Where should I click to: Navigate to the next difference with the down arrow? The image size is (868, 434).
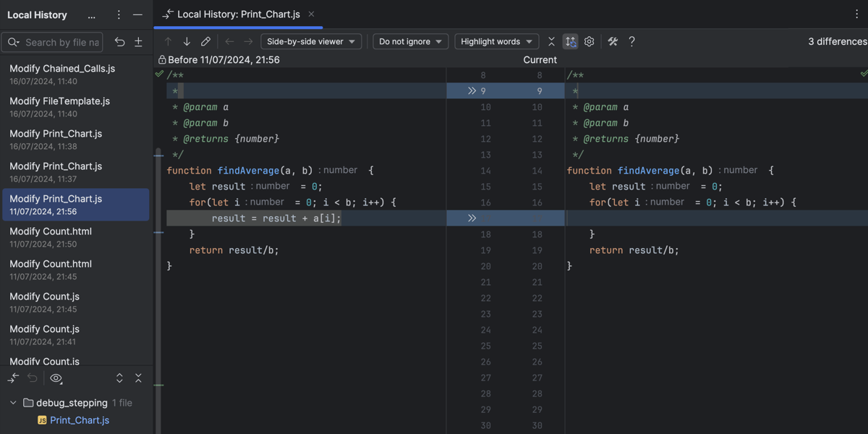(186, 41)
